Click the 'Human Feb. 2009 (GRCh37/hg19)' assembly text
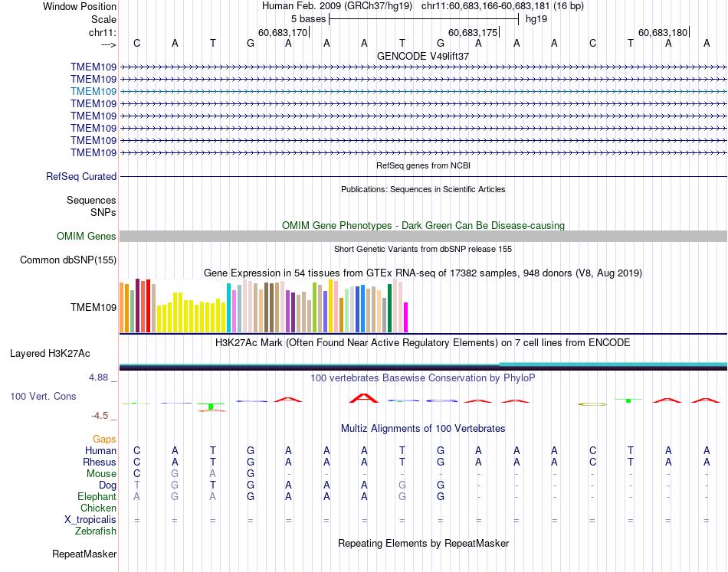The width and height of the screenshot is (728, 572). tap(337, 6)
